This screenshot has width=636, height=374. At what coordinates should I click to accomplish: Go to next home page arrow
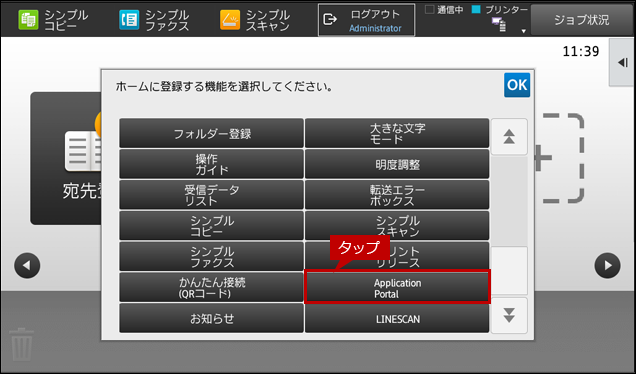pos(607,266)
